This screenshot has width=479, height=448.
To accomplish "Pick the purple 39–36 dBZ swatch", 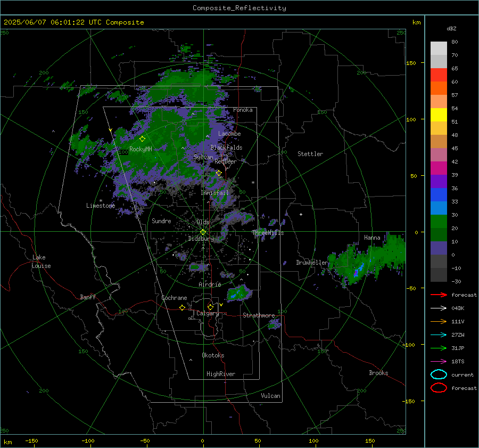I will tap(439, 181).
